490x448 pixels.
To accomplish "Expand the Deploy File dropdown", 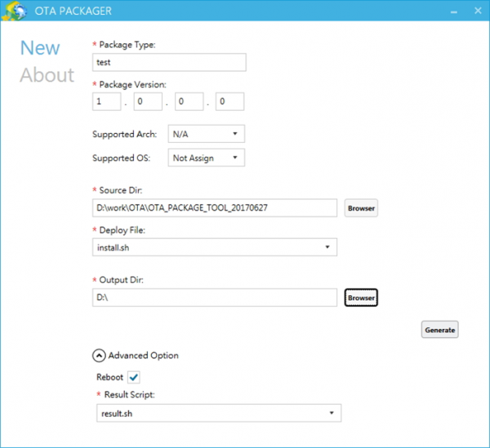I will tap(216, 247).
